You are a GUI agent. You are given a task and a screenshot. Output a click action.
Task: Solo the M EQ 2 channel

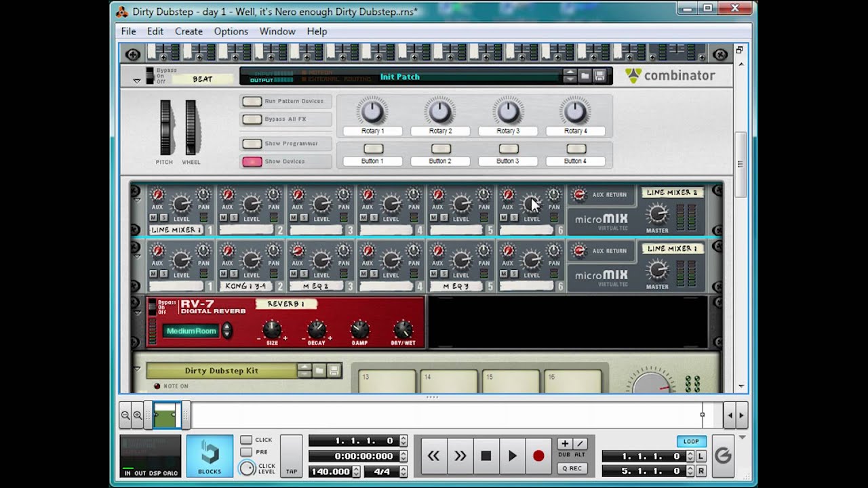click(304, 274)
